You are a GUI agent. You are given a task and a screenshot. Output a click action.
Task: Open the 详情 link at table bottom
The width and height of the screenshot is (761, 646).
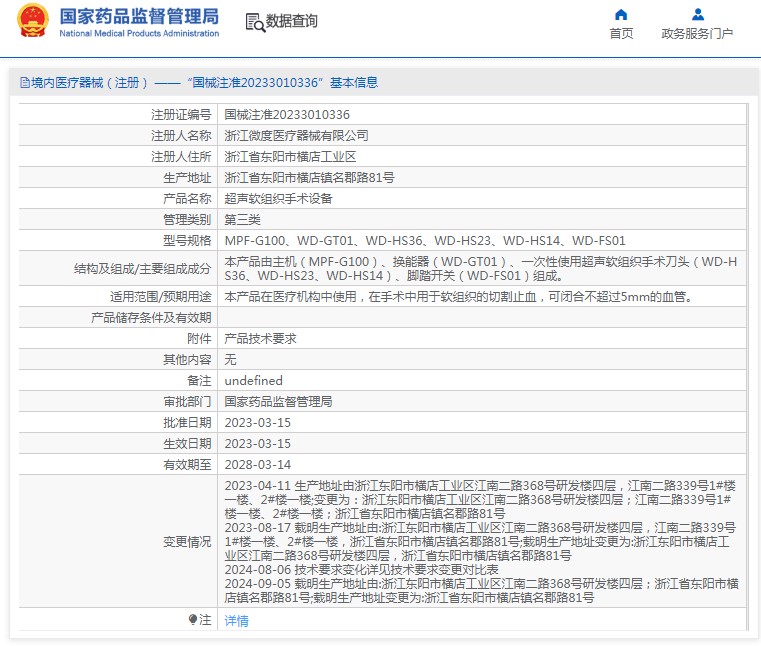236,621
